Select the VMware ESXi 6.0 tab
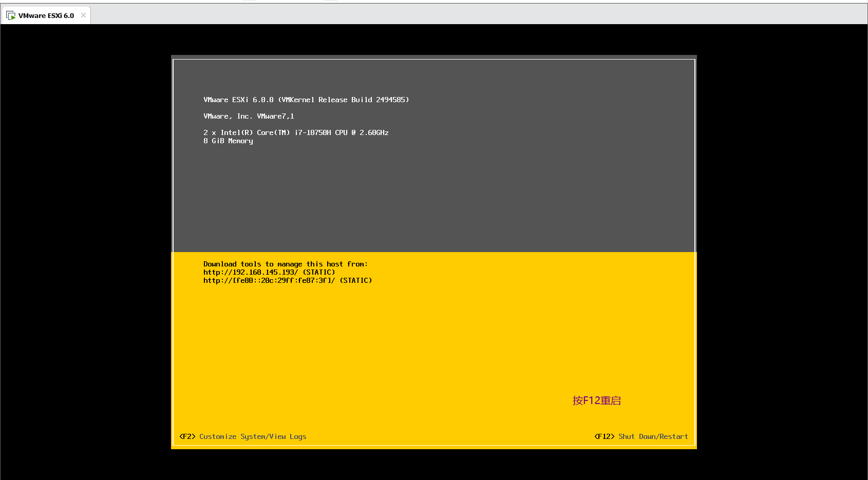Viewport: 868px width, 480px height. (46, 15)
